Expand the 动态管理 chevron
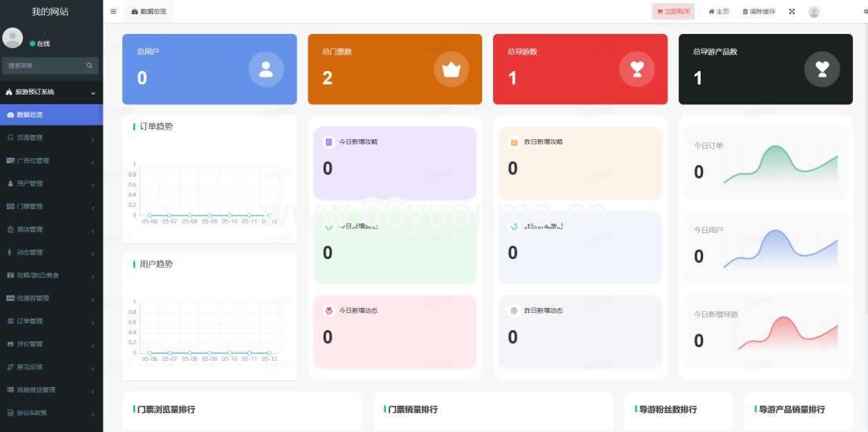 (93, 253)
